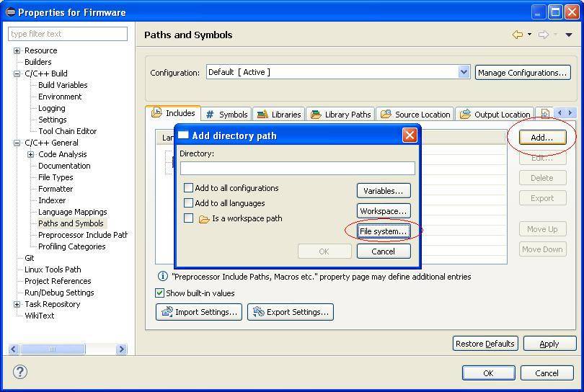Select Indexer tree item
This screenshot has width=584, height=392.
point(52,200)
